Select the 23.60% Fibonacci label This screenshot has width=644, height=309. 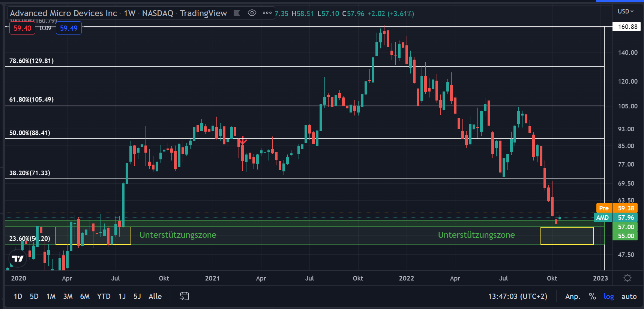[30, 238]
